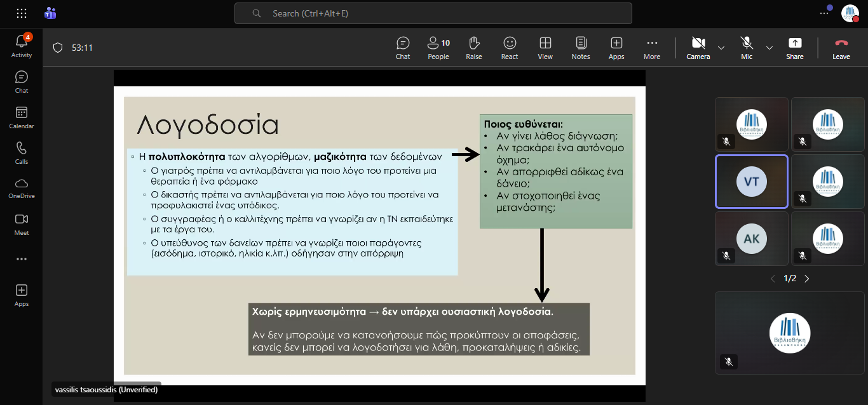Viewport: 868px width, 405px height.
Task: Open the app launcher grid
Action: click(22, 13)
